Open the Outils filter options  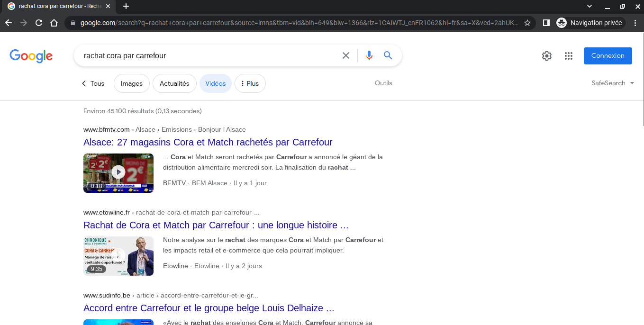click(x=383, y=83)
